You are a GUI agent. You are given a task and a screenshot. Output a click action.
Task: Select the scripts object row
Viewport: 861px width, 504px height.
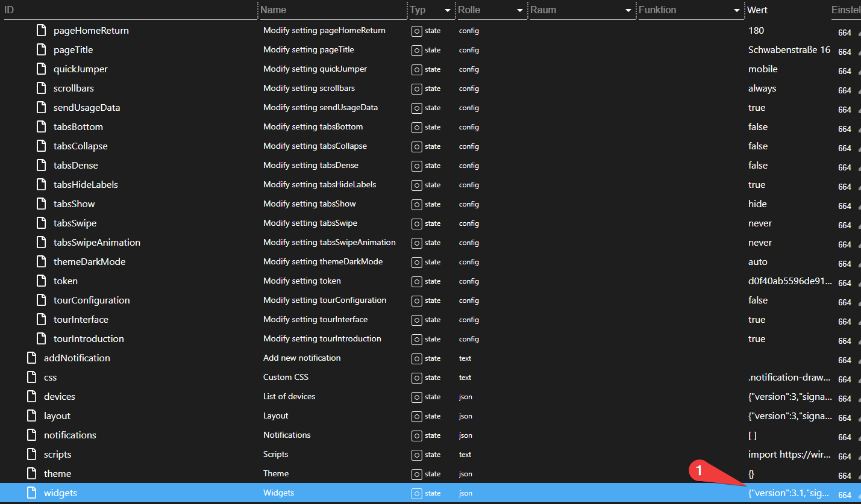(430, 454)
